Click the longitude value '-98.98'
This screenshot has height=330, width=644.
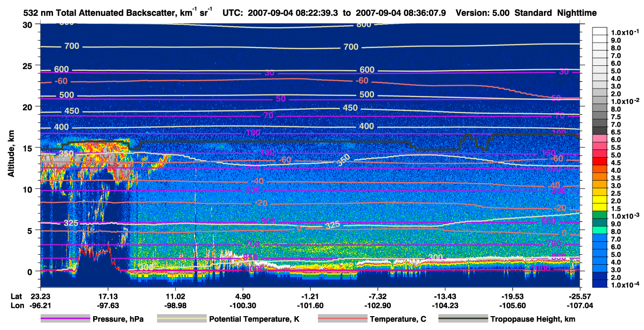[175, 305]
